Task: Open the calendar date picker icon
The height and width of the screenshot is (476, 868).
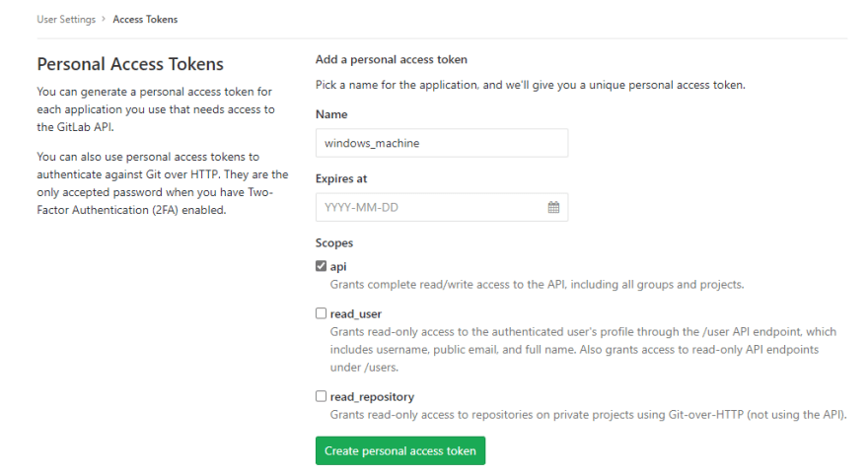Action: point(553,207)
